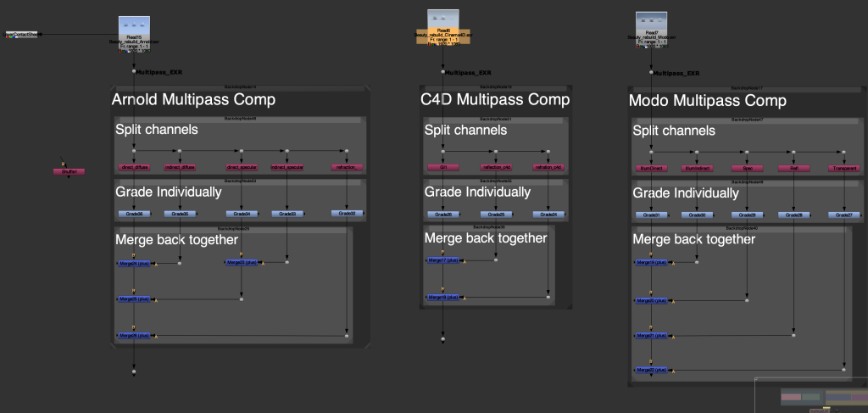Image resolution: width=868 pixels, height=413 pixels.
Task: Select the Merge21 (plus) node
Action: click(651, 336)
